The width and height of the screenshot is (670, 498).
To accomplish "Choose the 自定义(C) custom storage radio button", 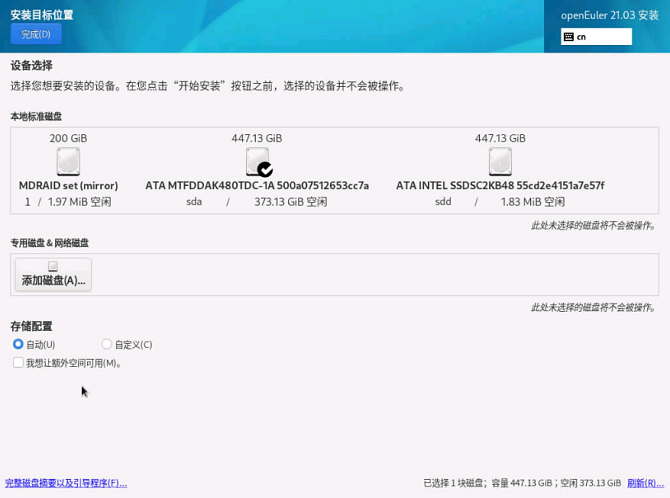I will (107, 344).
